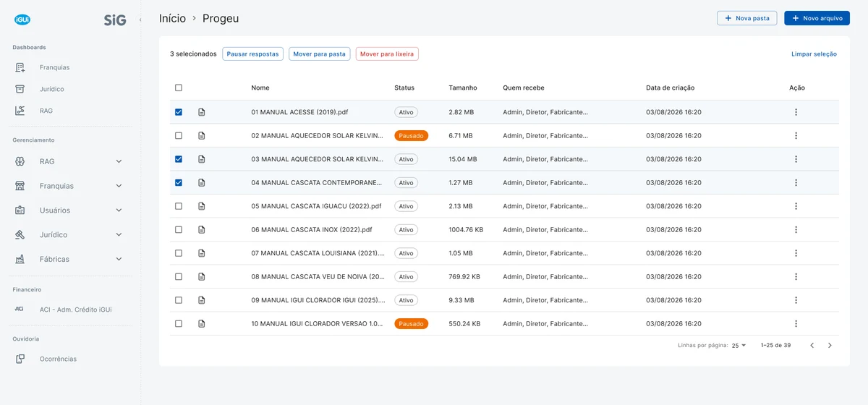Open action menu for 03 MANUAL AQUECEDOR SOLAR
868x405 pixels.
coord(796,159)
